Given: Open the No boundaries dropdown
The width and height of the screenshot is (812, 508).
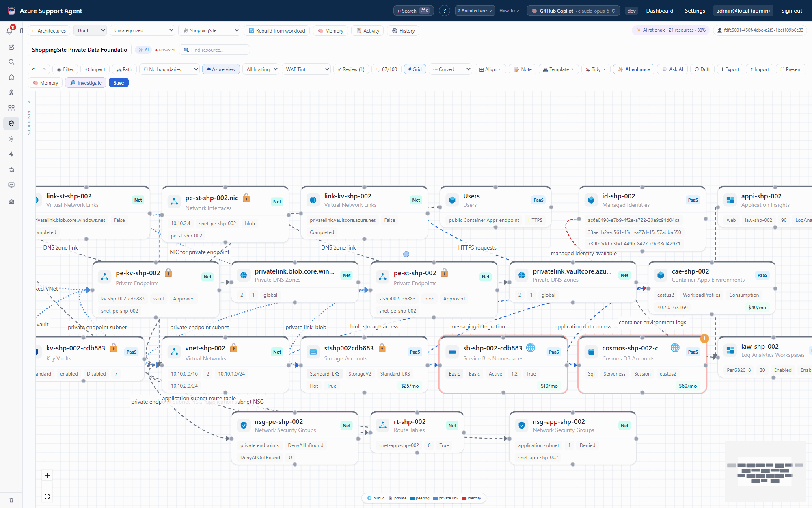Looking at the screenshot, I should 170,69.
